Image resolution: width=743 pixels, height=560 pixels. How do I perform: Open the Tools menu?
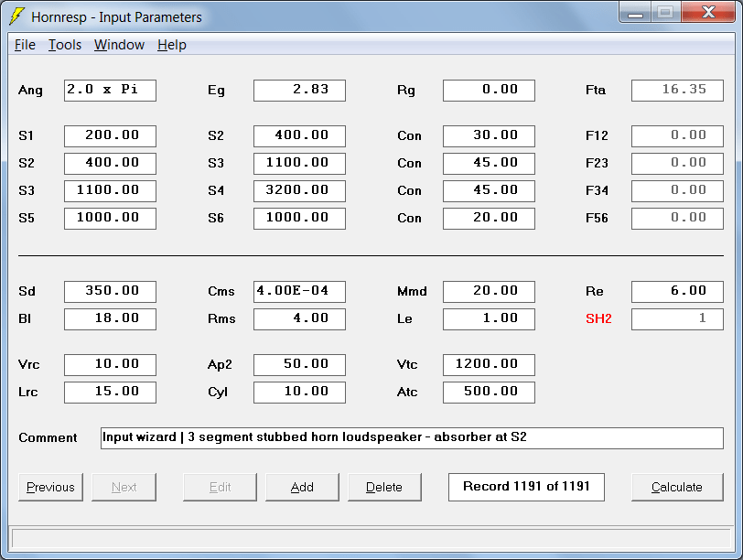pos(65,45)
